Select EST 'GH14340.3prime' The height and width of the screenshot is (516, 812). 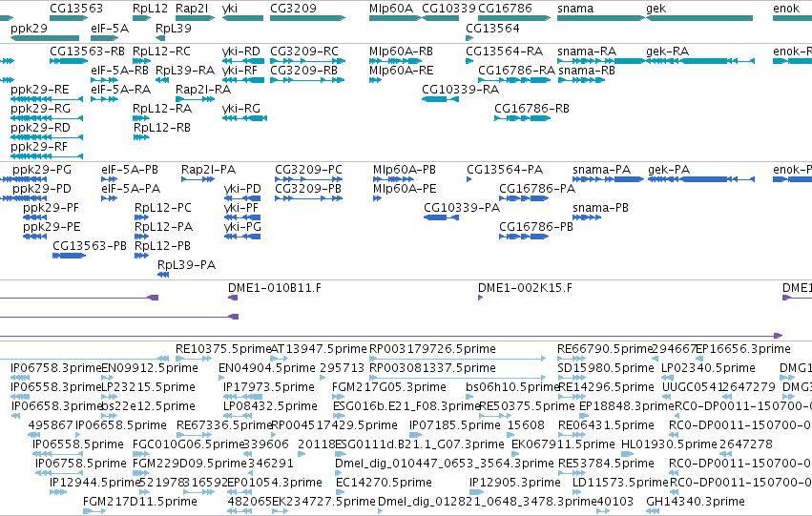pos(696,502)
